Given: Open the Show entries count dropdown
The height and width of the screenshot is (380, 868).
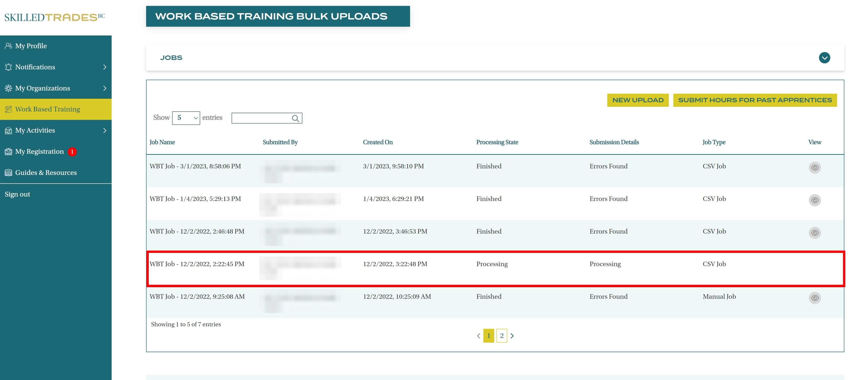Looking at the screenshot, I should [x=186, y=118].
